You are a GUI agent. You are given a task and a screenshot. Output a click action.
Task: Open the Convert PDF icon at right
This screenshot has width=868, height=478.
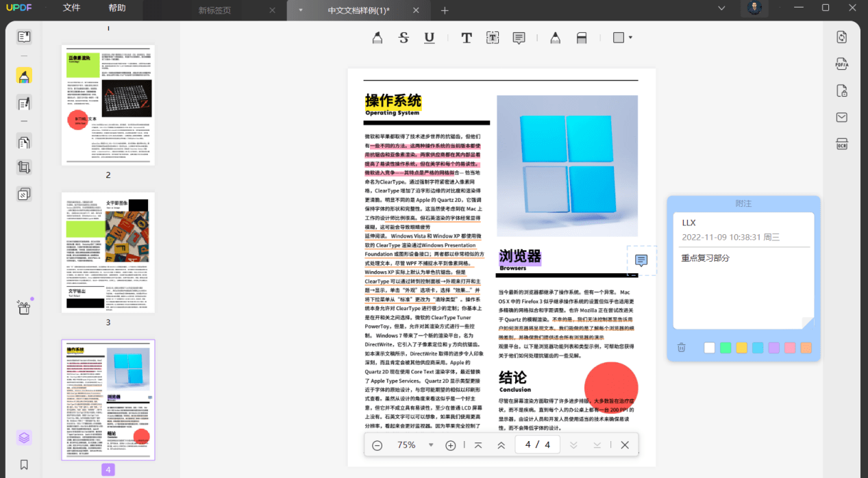coord(842,37)
